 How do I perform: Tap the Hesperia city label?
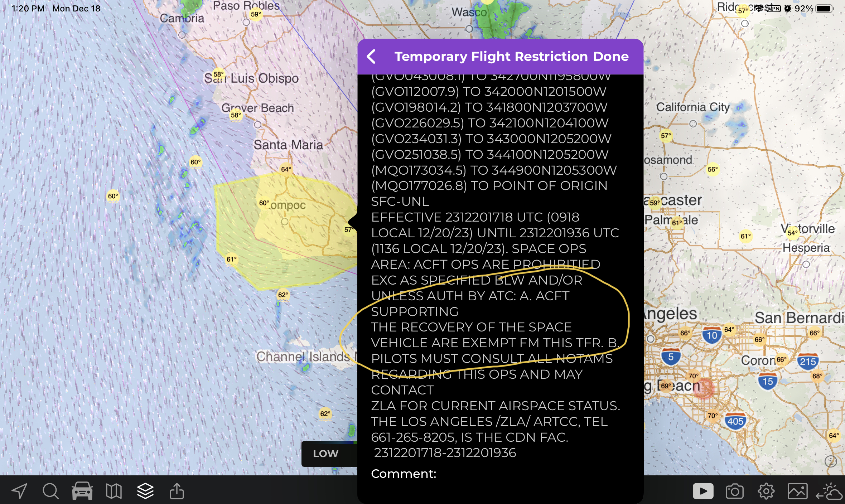click(x=806, y=247)
